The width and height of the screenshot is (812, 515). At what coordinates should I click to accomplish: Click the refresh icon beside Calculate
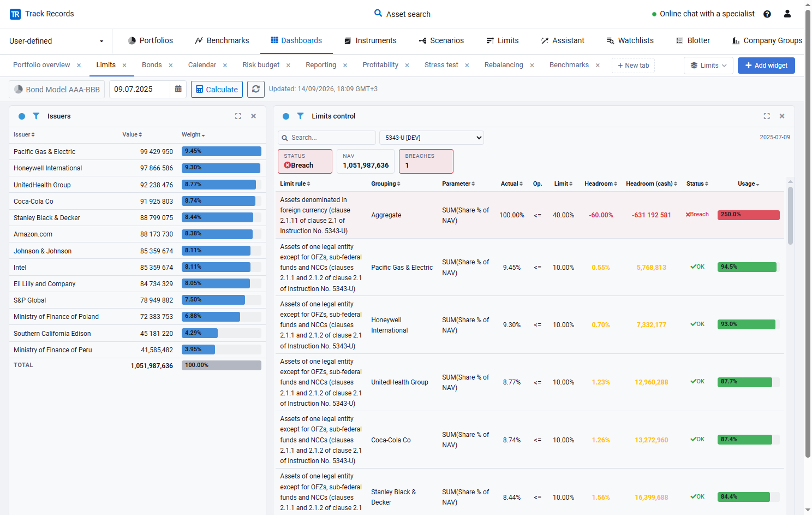(x=256, y=89)
